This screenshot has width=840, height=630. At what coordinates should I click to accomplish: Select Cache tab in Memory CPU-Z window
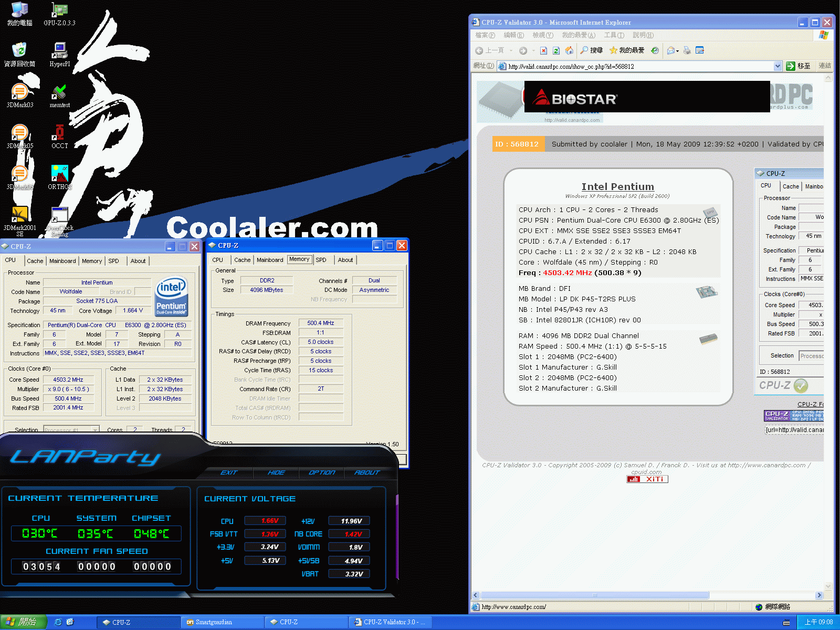(243, 260)
